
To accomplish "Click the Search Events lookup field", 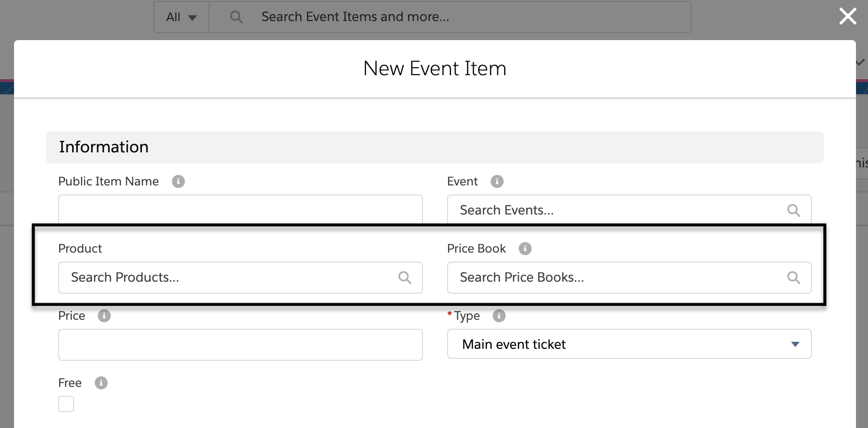I will [629, 209].
